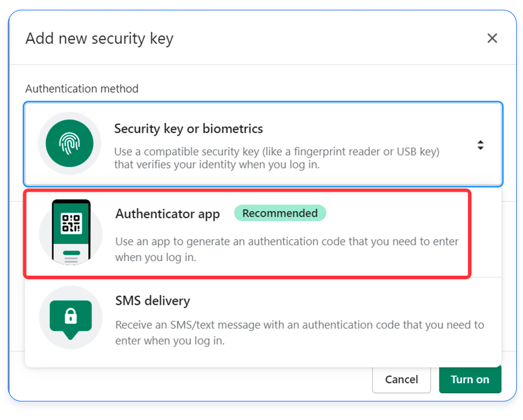Click the security key description text
Screen dimensions: 523x420
pyautogui.click(x=277, y=158)
